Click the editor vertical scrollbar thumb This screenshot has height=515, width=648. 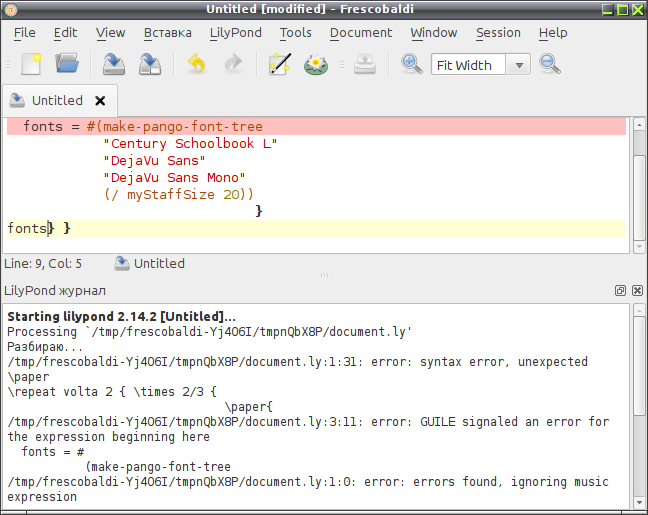pyautogui.click(x=639, y=197)
